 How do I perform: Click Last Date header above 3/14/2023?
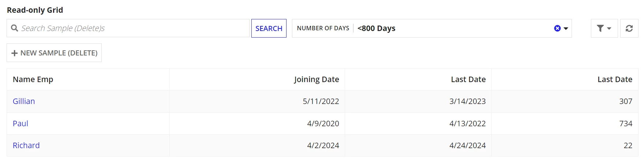coord(468,80)
